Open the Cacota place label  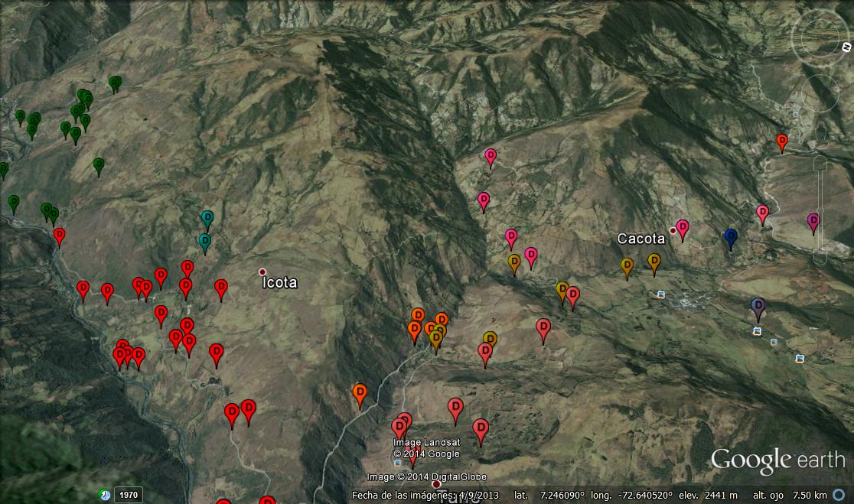click(x=640, y=239)
